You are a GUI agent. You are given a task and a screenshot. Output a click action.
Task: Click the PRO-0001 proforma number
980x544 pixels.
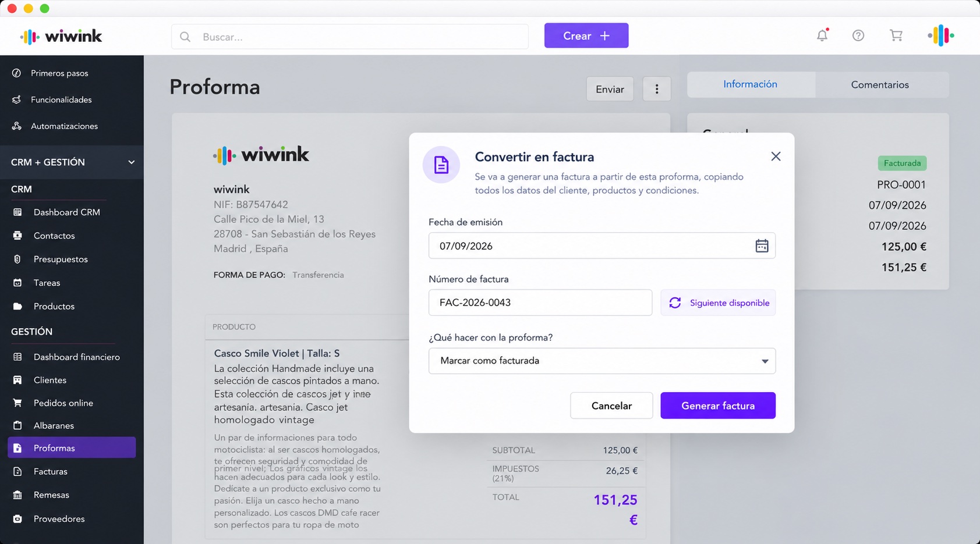(901, 184)
